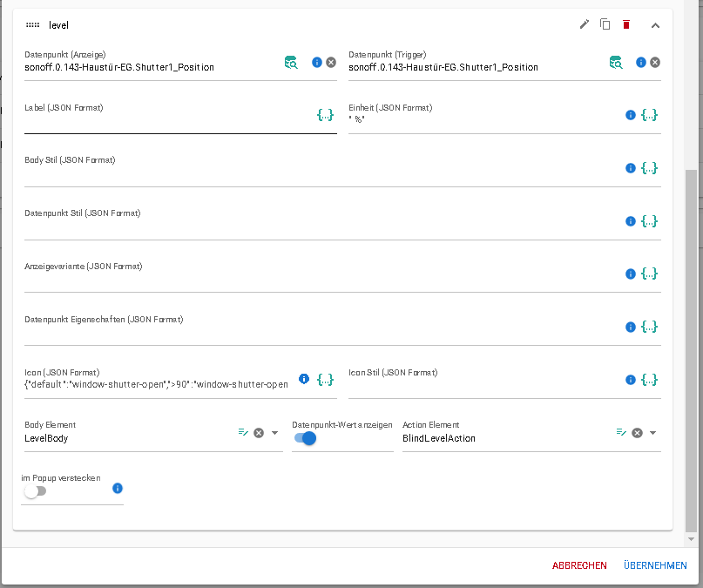Click into the Label (JSON Format) field
703x588 pixels.
coord(166,122)
